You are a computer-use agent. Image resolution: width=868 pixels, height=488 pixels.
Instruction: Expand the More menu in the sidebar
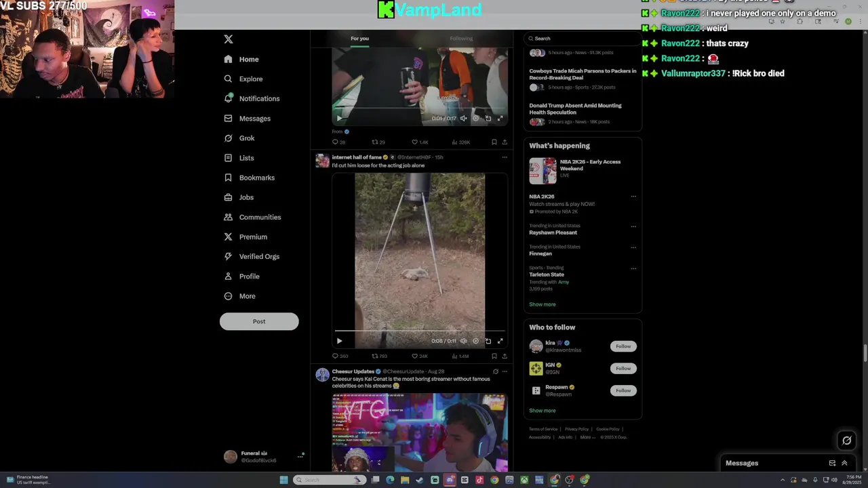[x=240, y=296]
